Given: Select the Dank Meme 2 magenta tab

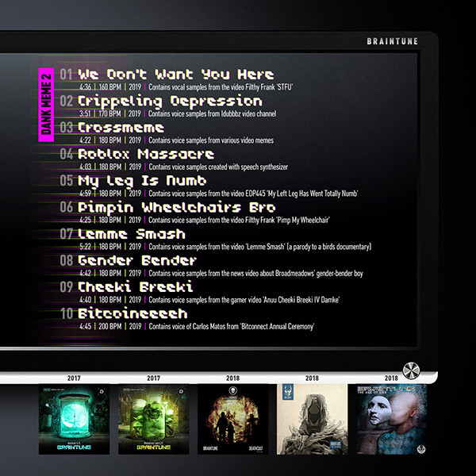Looking at the screenshot, I should tap(46, 106).
